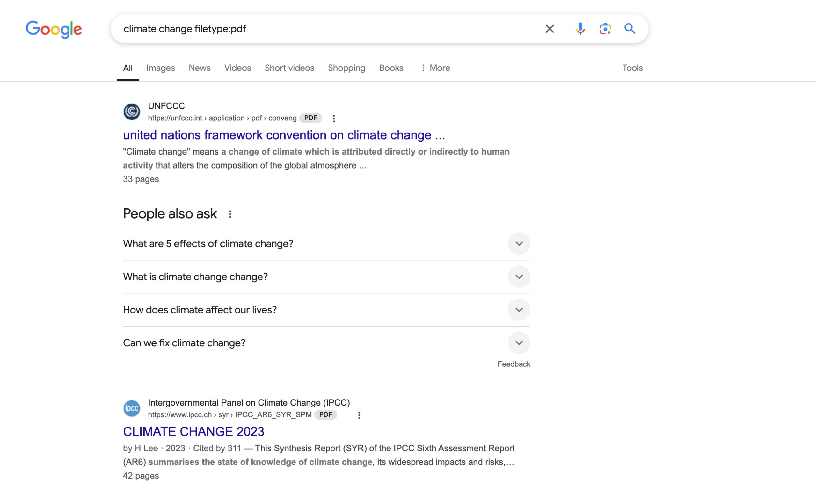The height and width of the screenshot is (504, 816).
Task: Open the Tools filter options
Action: point(632,68)
